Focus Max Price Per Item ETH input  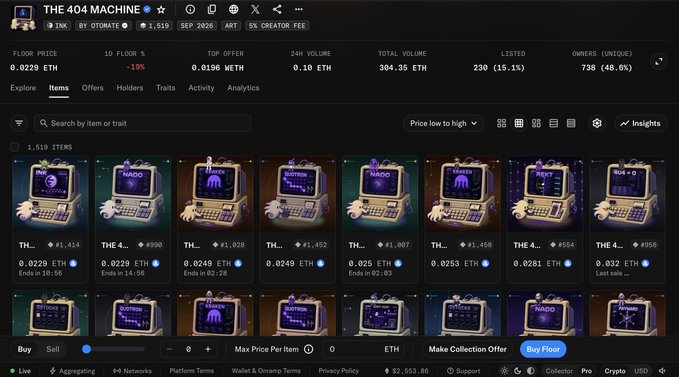(363, 349)
